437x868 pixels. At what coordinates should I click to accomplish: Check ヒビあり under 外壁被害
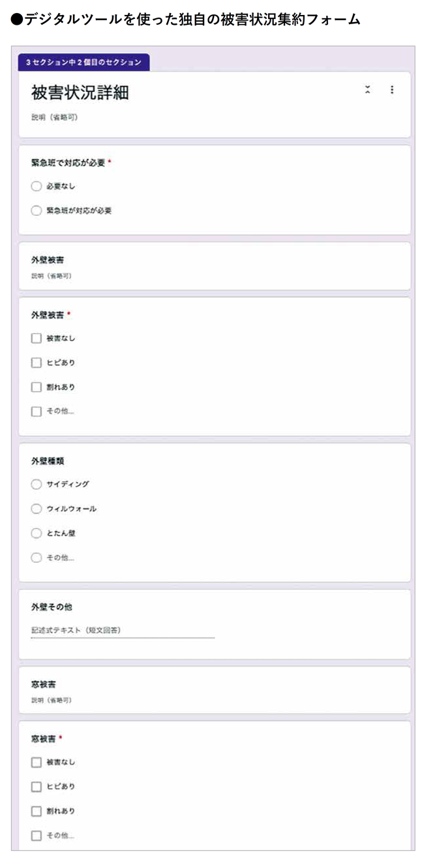37,363
